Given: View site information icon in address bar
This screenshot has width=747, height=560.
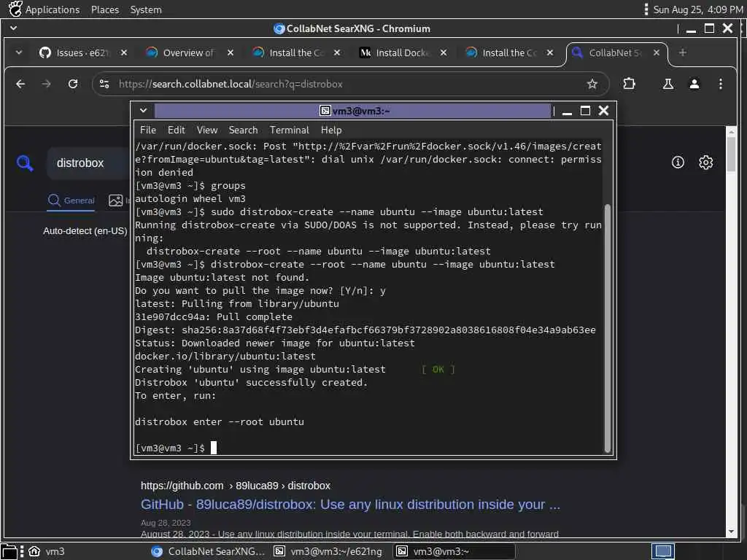Looking at the screenshot, I should [x=104, y=84].
